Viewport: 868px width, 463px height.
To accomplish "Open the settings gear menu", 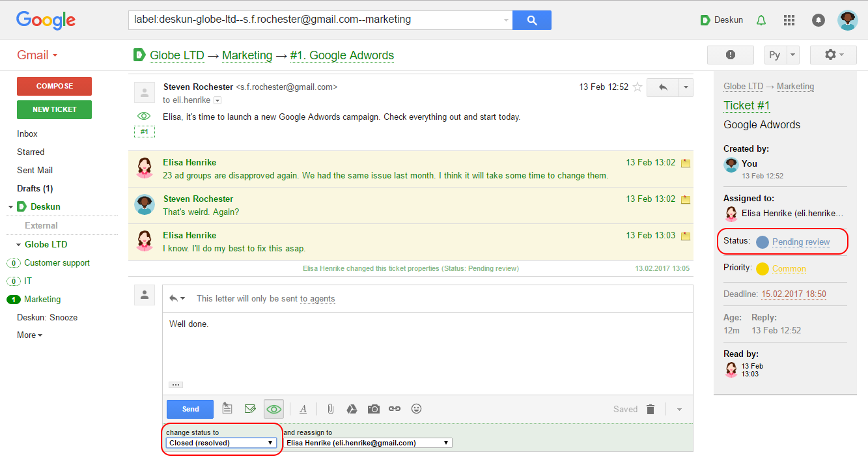I will tap(833, 55).
